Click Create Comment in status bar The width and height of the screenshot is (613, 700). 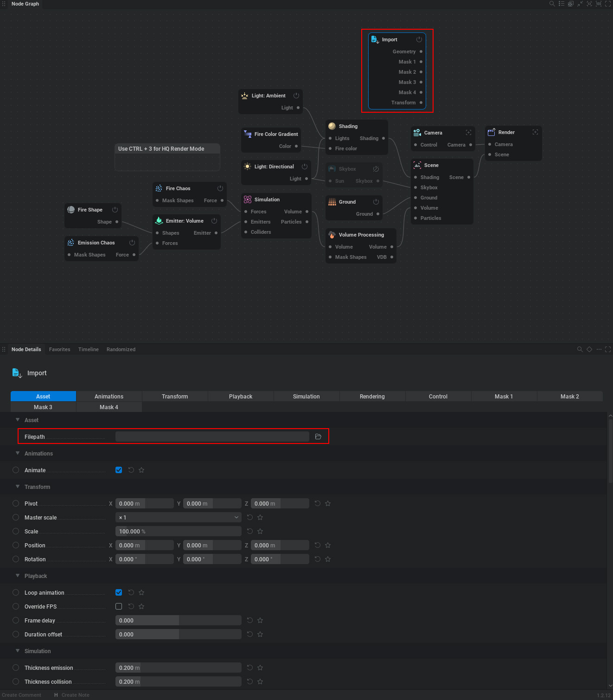(x=22, y=695)
